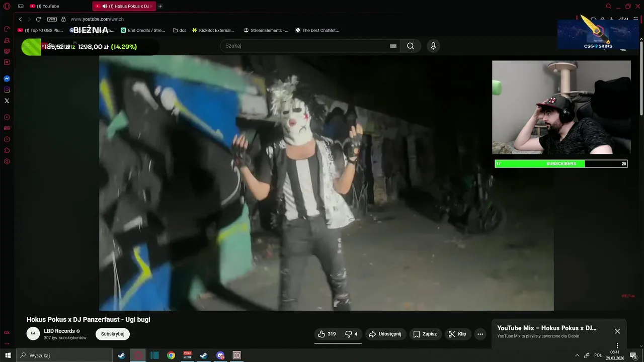
Task: Click the subscribers goal progress bar
Action: [561, 163]
